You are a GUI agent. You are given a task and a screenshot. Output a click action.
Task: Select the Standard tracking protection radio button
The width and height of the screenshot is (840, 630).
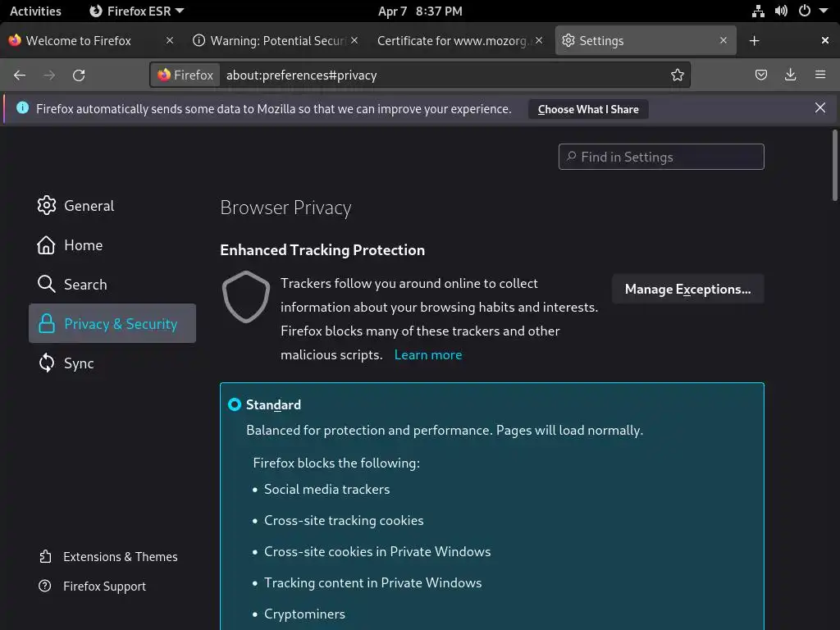click(x=235, y=404)
